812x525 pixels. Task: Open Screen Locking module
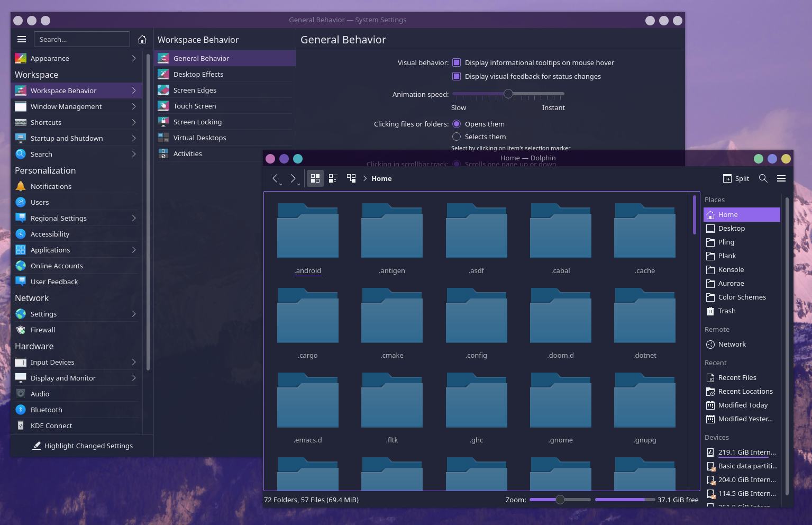click(x=225, y=122)
